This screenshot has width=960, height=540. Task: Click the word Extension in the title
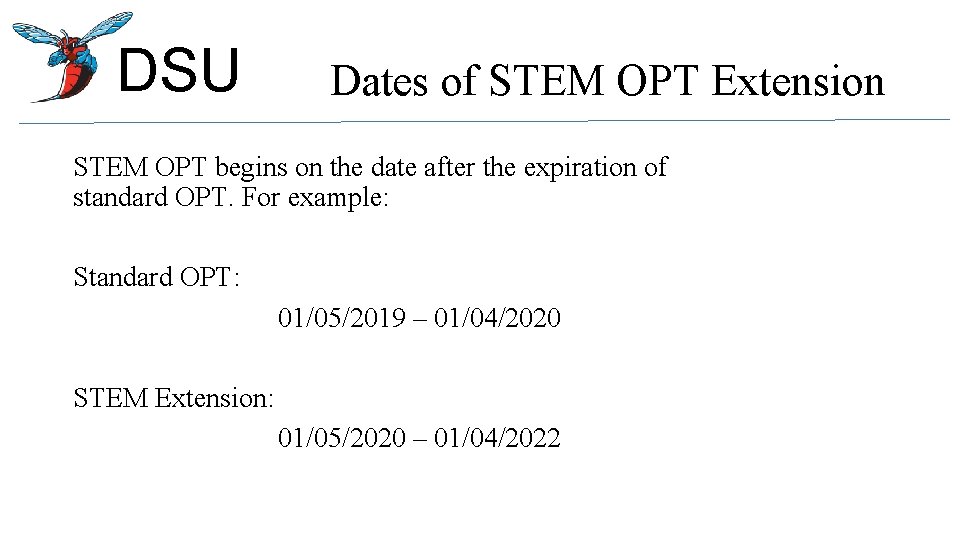tap(798, 81)
